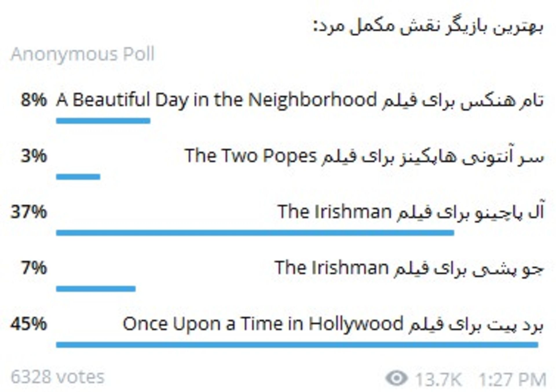556x392 pixels.
Task: Select the Joe Pesci Irishman option
Action: tap(409, 268)
